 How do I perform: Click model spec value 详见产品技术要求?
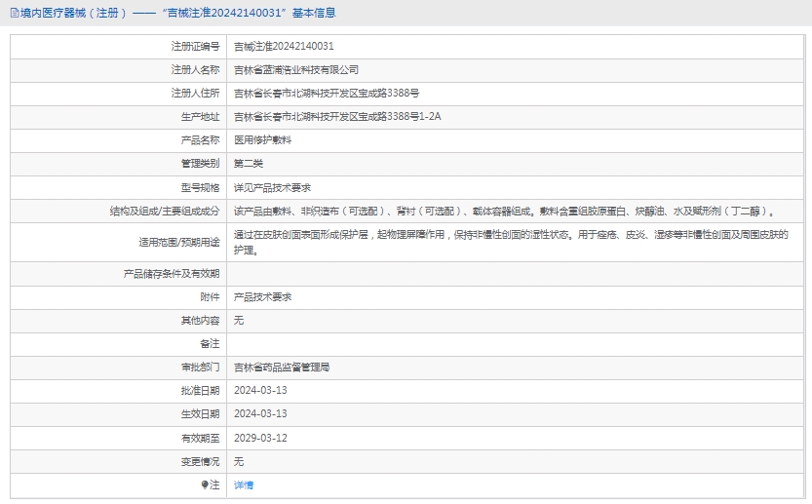coord(272,186)
